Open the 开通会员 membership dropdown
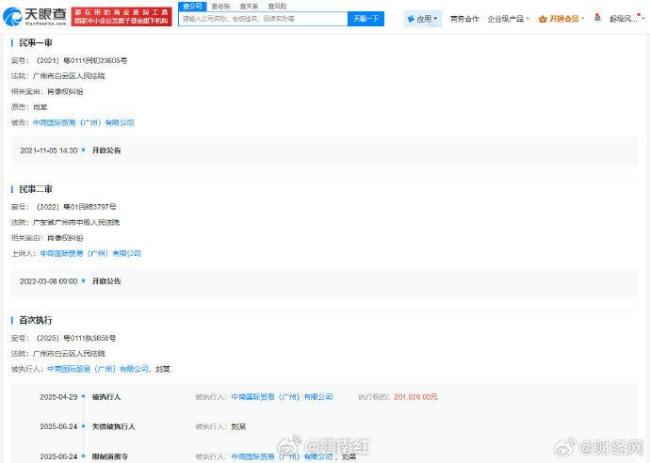The height and width of the screenshot is (463, 650). pos(561,19)
